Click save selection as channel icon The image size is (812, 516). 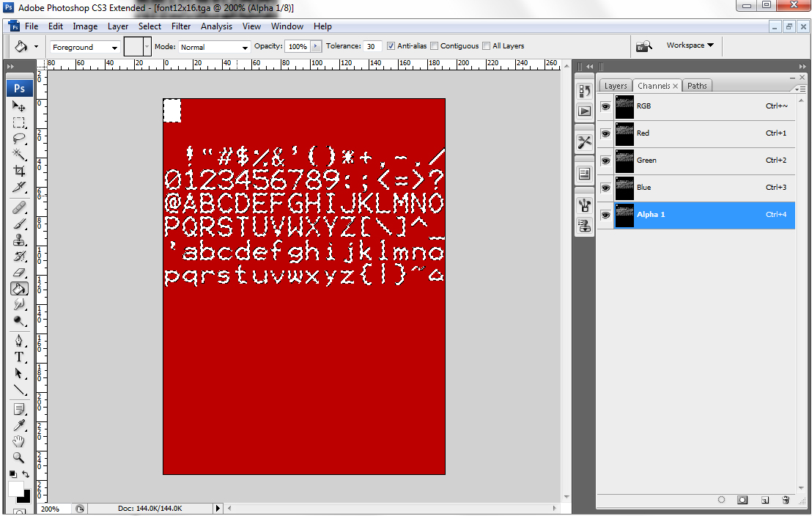[x=742, y=500]
